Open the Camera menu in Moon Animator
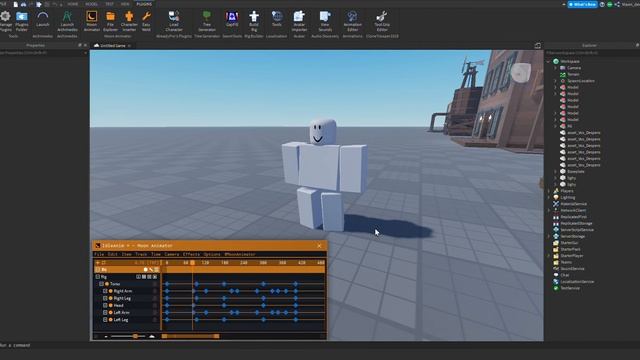The height and width of the screenshot is (360, 640). [172, 254]
